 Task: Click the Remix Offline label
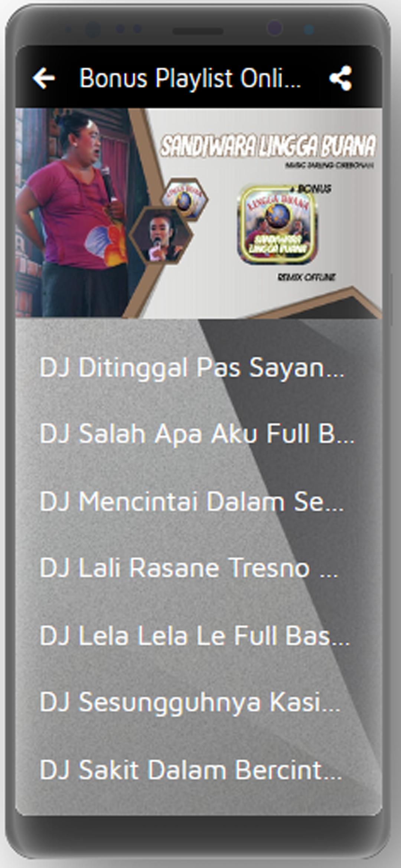pos(306,277)
